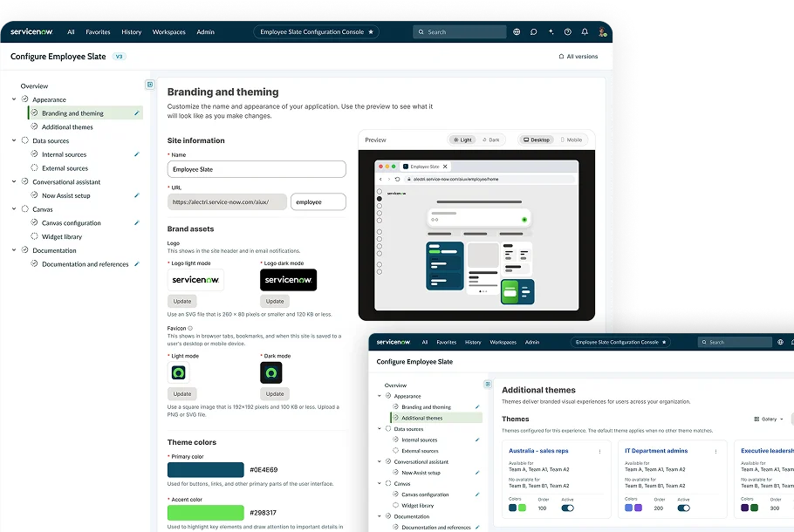Toggle Active switch on Australia - sales reps theme

tap(568, 508)
